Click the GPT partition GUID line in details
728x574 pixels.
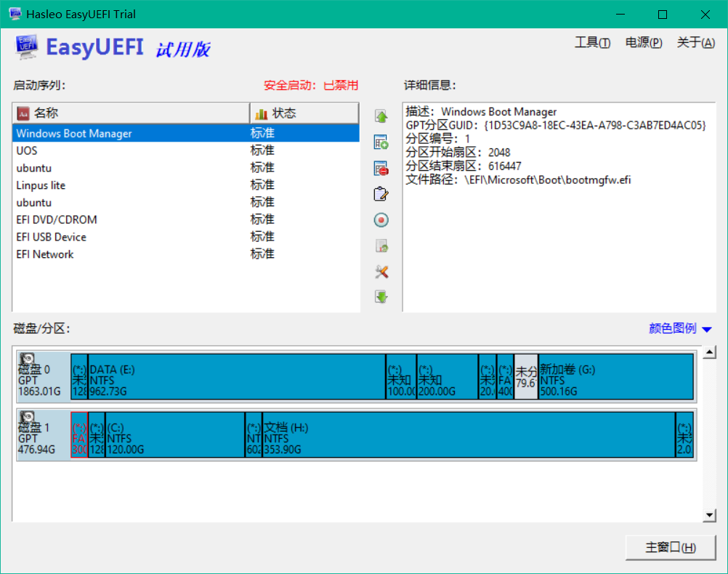click(556, 126)
